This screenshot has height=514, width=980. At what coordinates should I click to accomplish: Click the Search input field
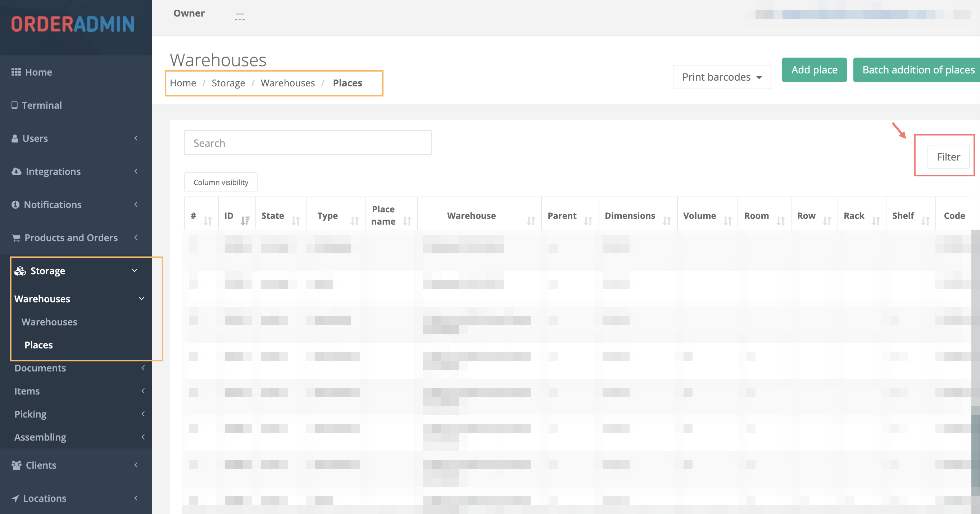click(x=307, y=143)
